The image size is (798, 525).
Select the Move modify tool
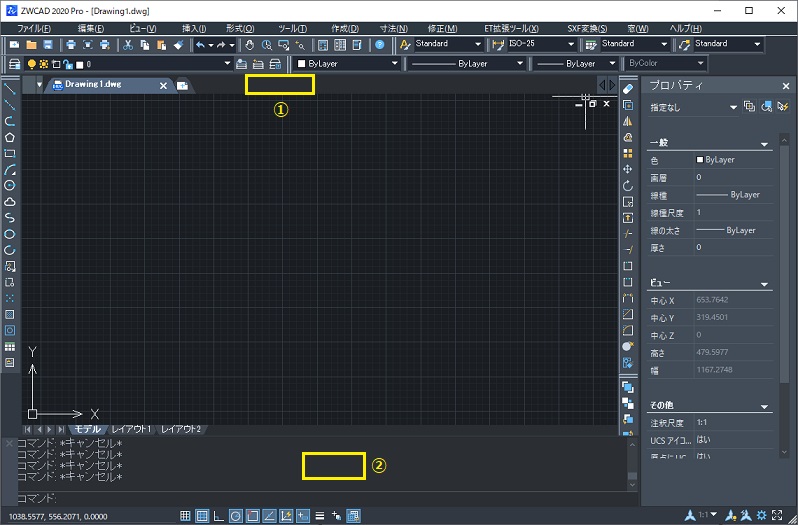pyautogui.click(x=628, y=169)
